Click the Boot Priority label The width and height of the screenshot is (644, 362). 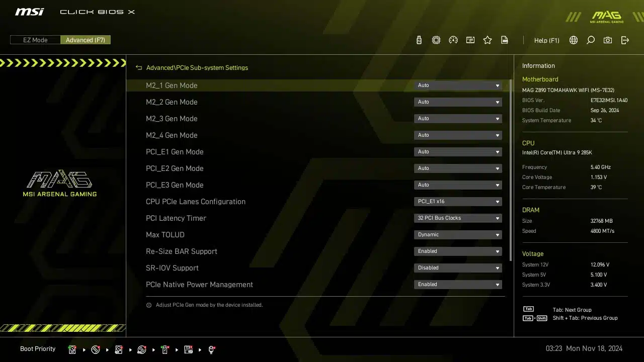click(x=38, y=349)
